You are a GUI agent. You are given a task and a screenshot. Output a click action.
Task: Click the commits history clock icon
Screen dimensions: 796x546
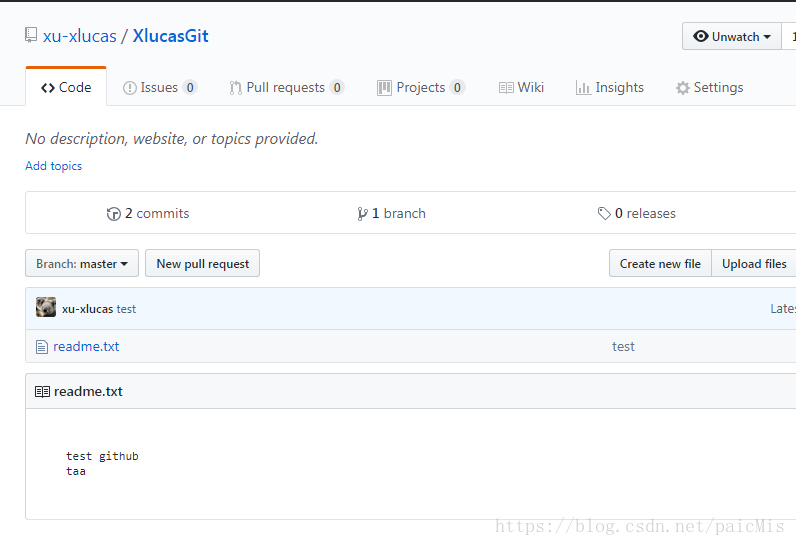(x=114, y=214)
